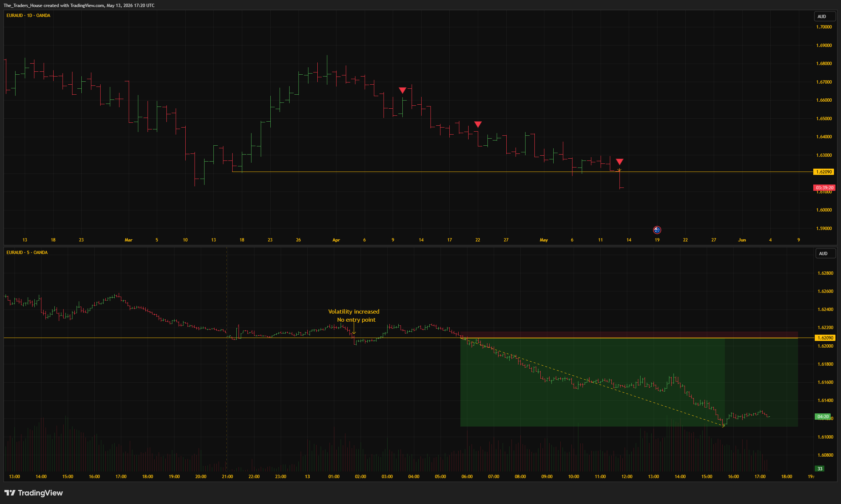Click the Mar label on the date axis
Screen dimensions: 841x504
tap(128, 240)
